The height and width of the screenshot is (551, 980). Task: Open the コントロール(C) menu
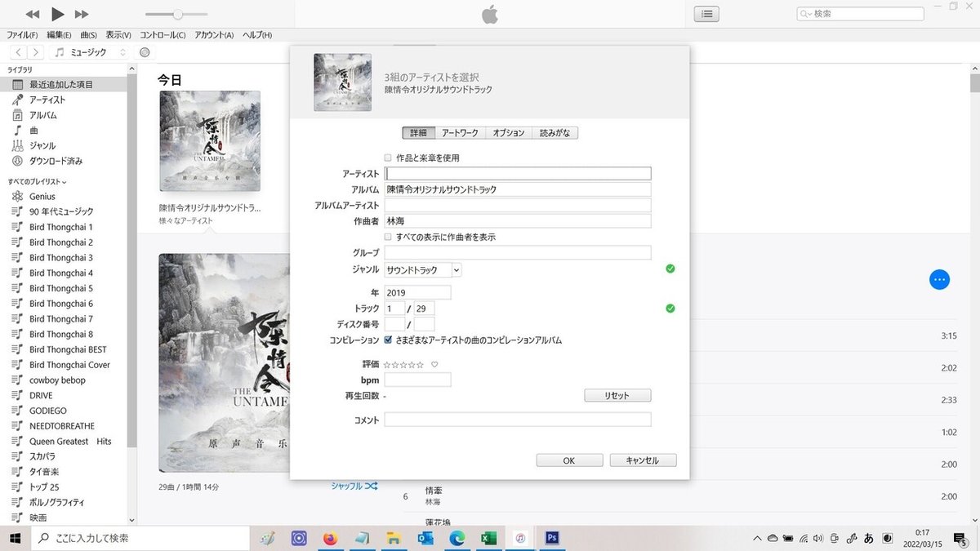click(x=163, y=35)
